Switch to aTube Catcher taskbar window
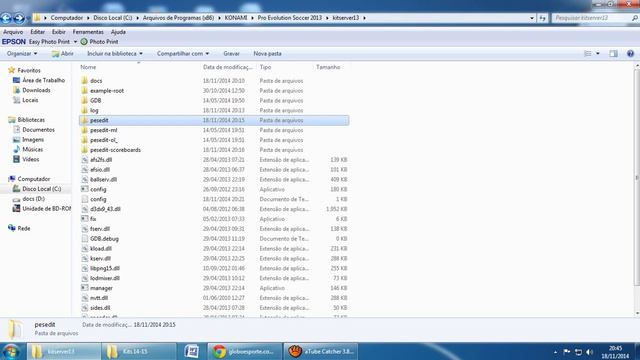 [x=321, y=351]
